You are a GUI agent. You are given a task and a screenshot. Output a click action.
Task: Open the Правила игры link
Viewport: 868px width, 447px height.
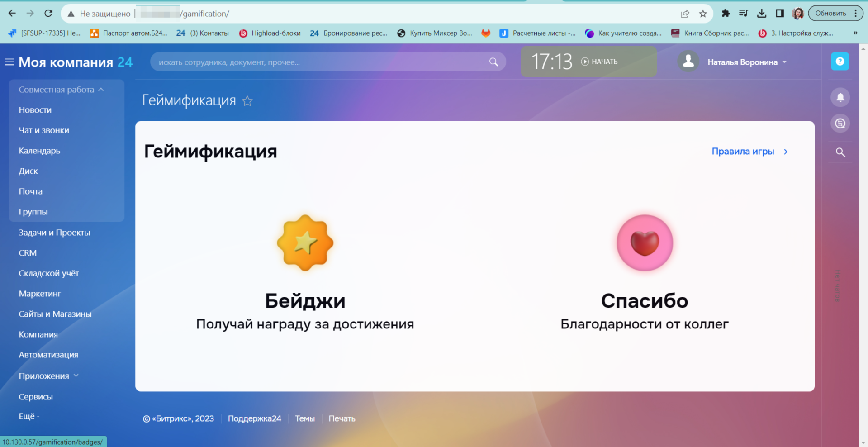point(749,152)
